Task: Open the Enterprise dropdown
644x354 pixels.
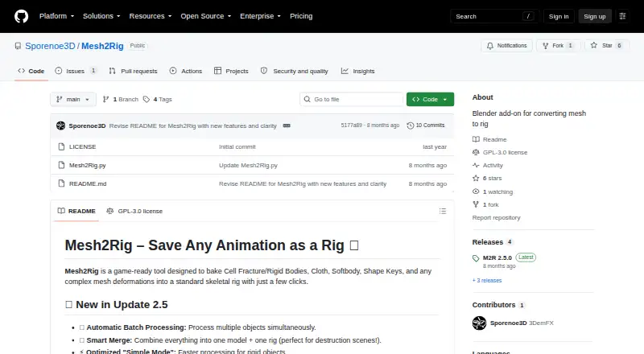Action: coord(260,16)
